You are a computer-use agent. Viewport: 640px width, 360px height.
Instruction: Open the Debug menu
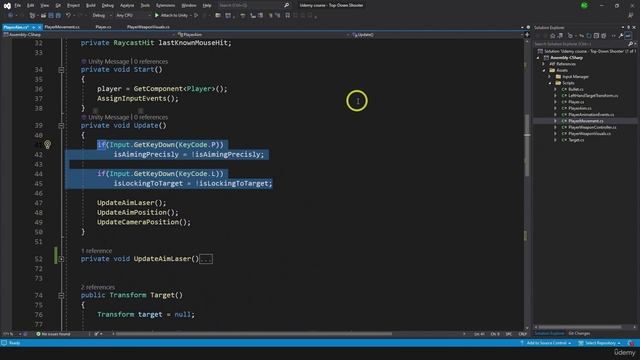tap(108, 6)
